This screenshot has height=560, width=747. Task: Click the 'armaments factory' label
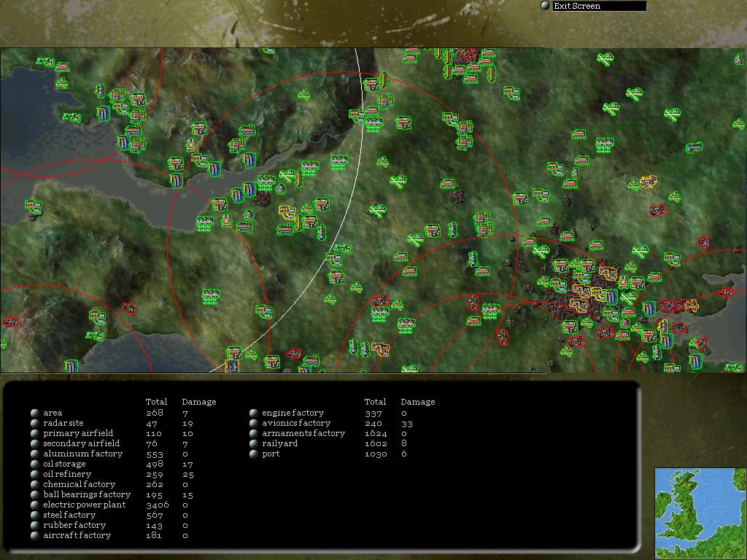(303, 433)
